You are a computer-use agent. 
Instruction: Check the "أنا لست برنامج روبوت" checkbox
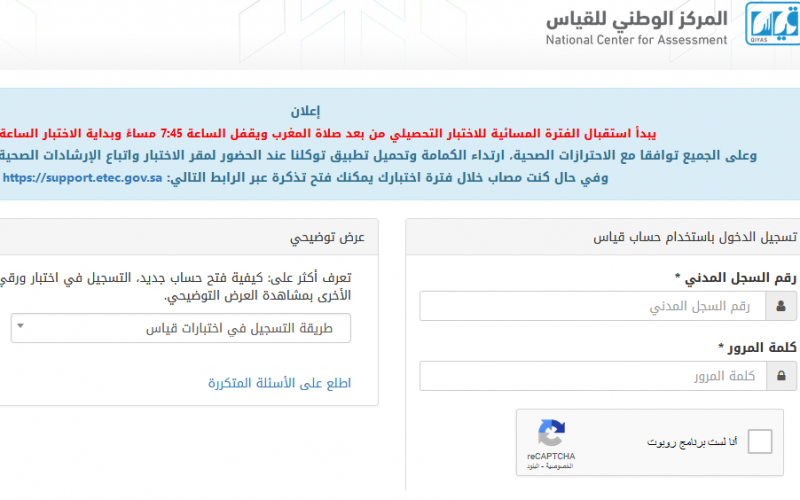tap(760, 441)
